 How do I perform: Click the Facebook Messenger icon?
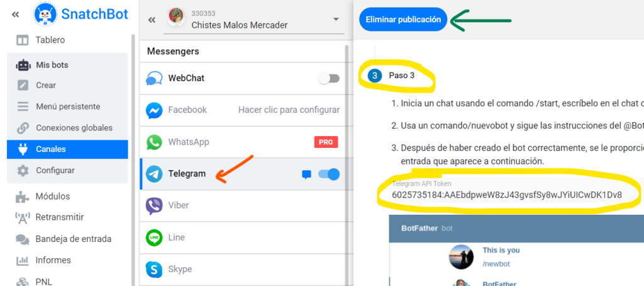pos(154,110)
